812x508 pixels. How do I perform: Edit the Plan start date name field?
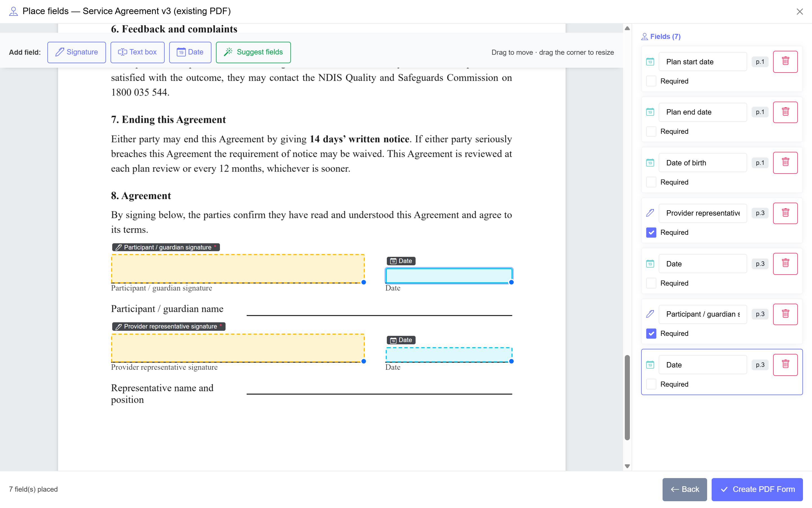(703, 62)
